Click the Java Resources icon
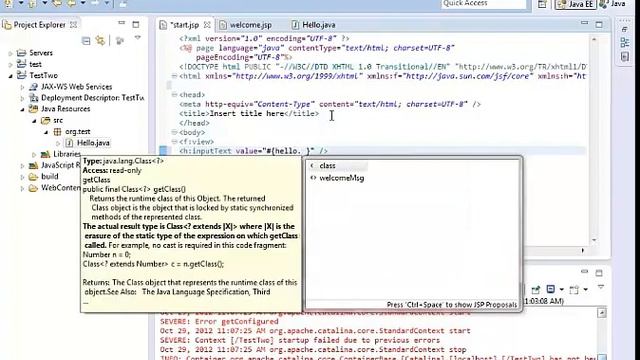640x360 pixels. click(33, 109)
